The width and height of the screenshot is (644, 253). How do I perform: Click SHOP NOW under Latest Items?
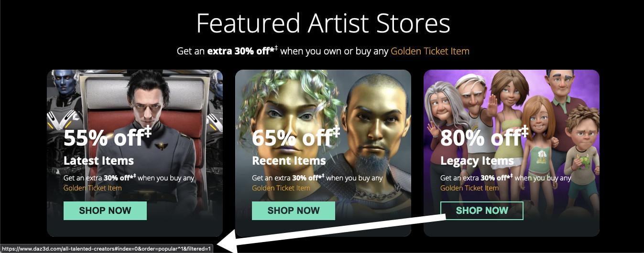tap(105, 211)
